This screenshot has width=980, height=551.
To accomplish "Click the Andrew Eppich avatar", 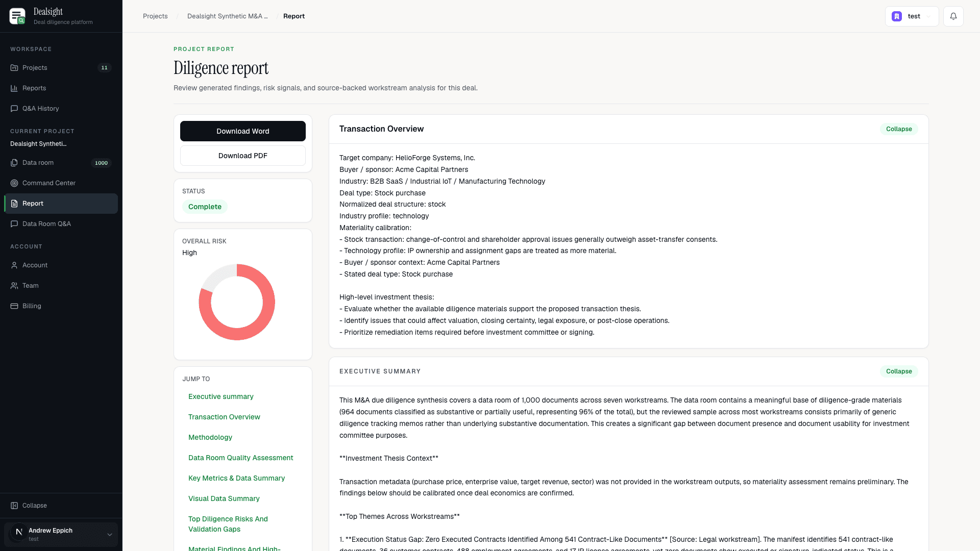I will (x=19, y=532).
